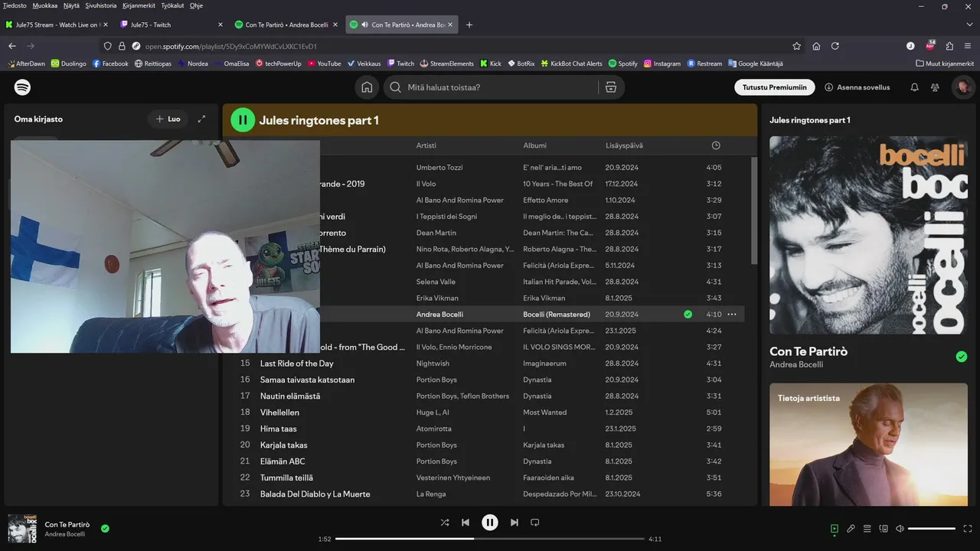Open the user profile avatar menu
Viewport: 980px width, 551px height.
pyautogui.click(x=962, y=87)
